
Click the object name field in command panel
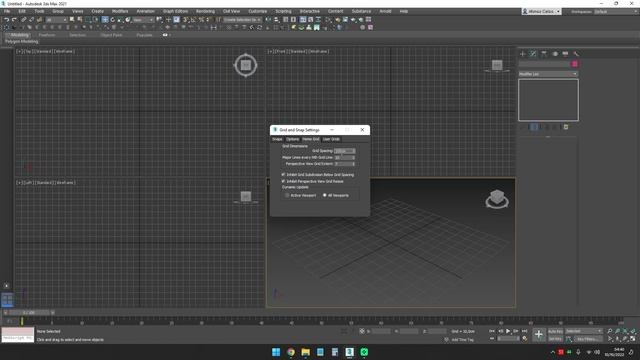(x=544, y=64)
